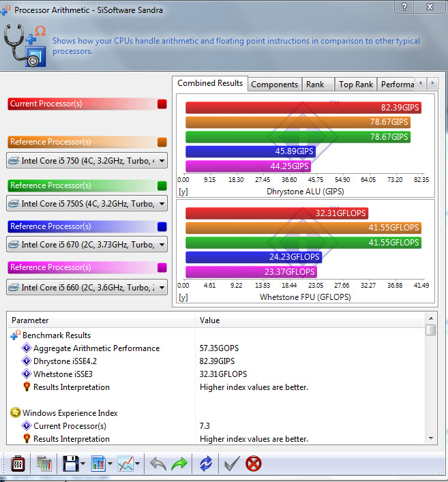This screenshot has height=482, width=448.
Task: Select the Combined Results tab
Action: point(210,83)
